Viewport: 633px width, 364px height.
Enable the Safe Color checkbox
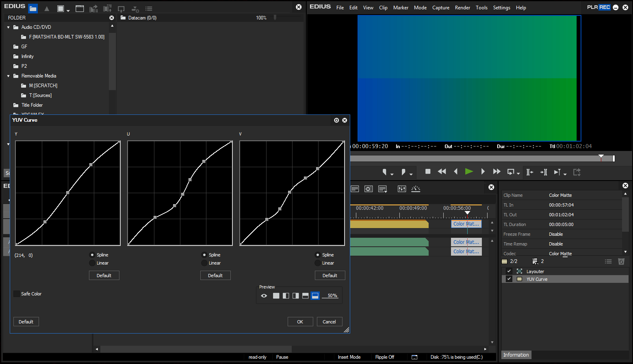click(17, 294)
